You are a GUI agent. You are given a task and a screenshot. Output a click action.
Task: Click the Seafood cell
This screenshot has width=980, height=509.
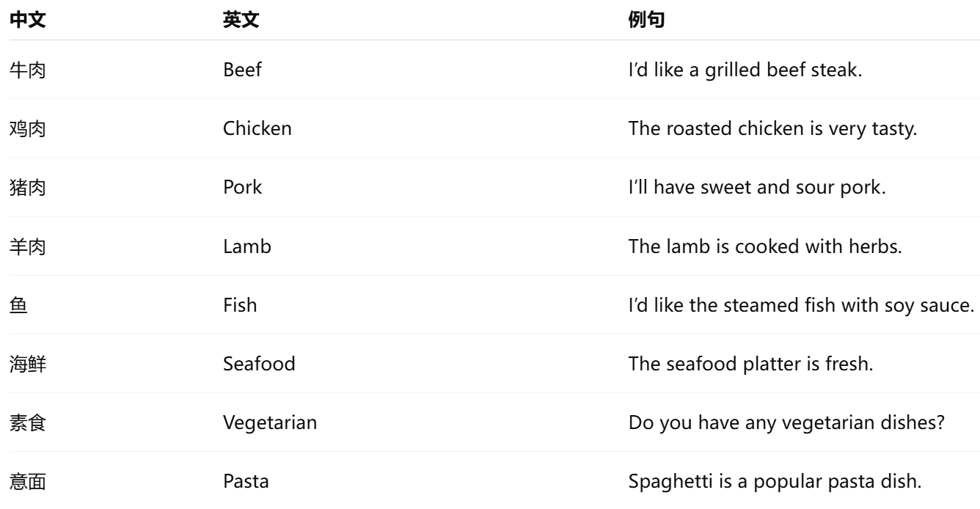[x=259, y=364]
